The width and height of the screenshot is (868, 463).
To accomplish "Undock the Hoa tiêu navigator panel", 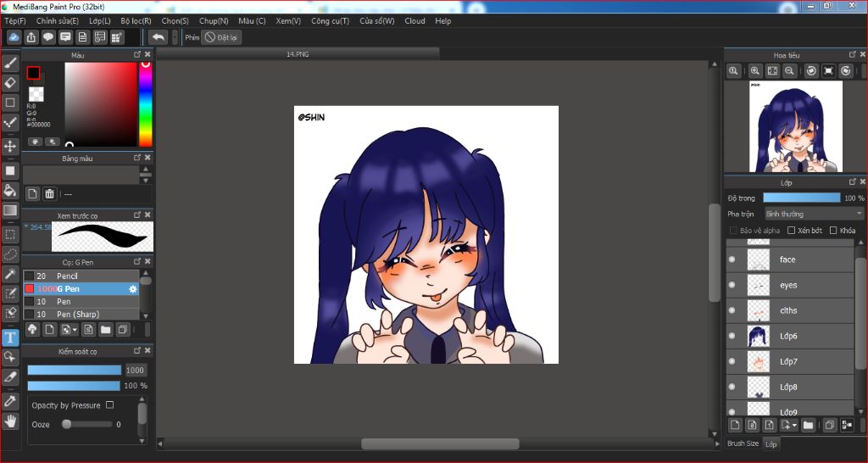I will click(853, 54).
